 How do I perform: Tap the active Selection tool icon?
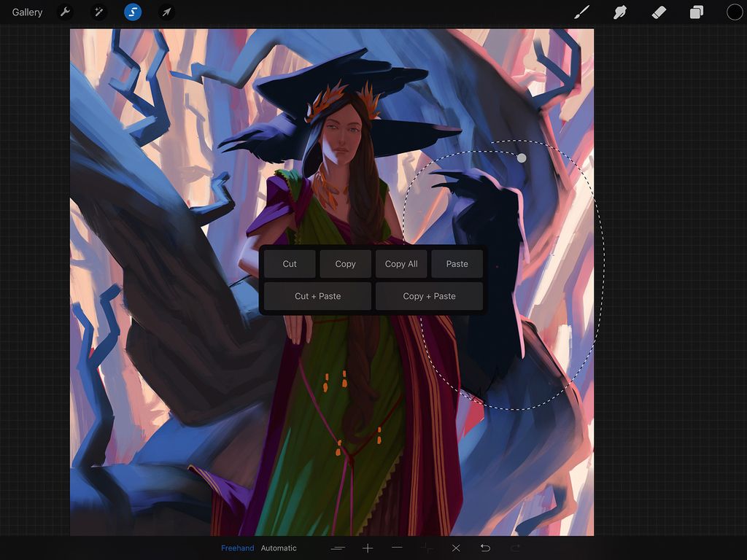point(132,12)
